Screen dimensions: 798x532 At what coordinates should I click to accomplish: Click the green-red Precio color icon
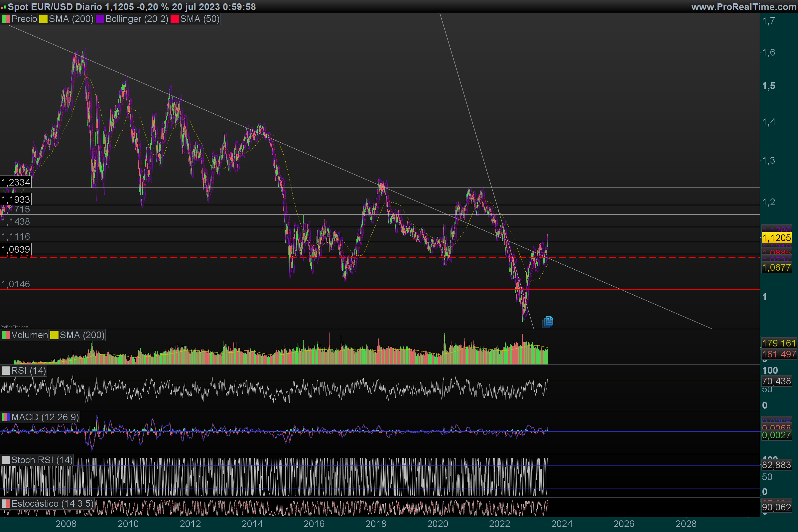pos(6,19)
